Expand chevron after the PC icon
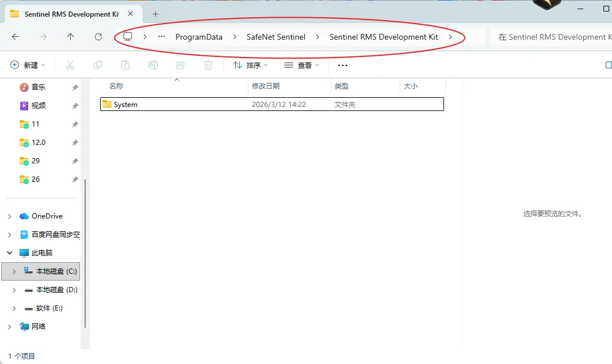The height and width of the screenshot is (364, 612). pyautogui.click(x=145, y=37)
